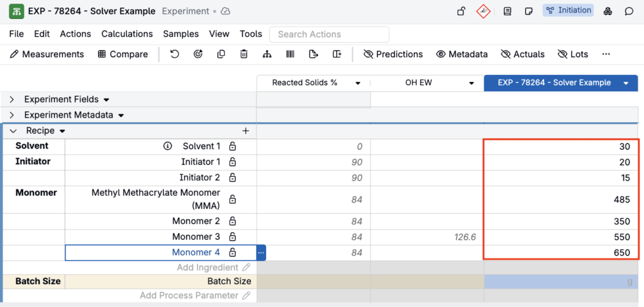
Task: Open the File menu
Action: (x=16, y=34)
